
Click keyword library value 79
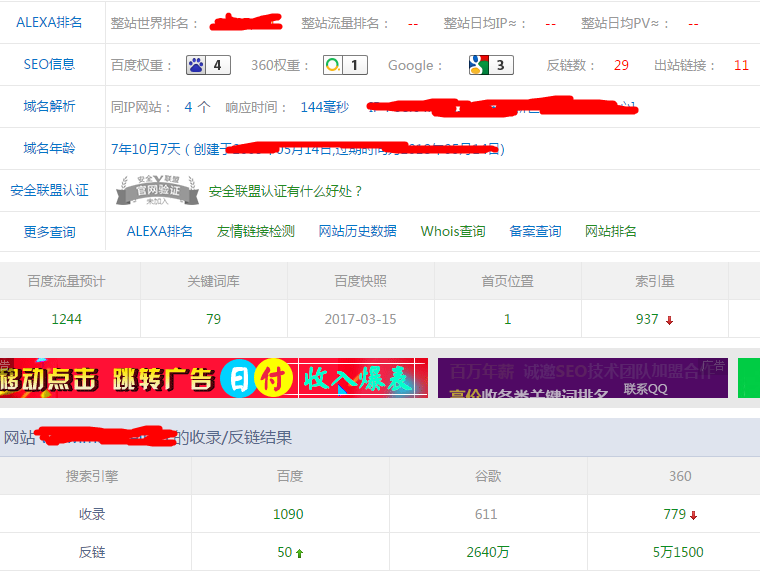click(213, 319)
